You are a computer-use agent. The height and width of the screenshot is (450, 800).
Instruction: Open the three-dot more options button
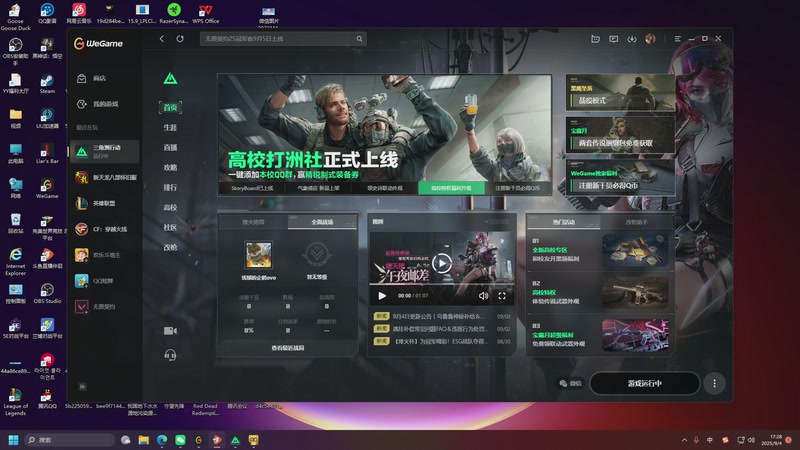click(714, 383)
